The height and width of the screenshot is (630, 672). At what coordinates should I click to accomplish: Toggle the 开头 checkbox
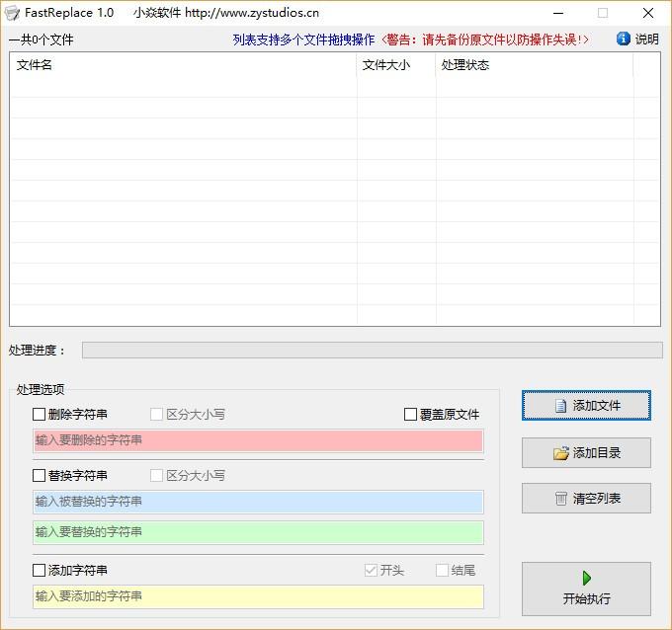tap(371, 570)
